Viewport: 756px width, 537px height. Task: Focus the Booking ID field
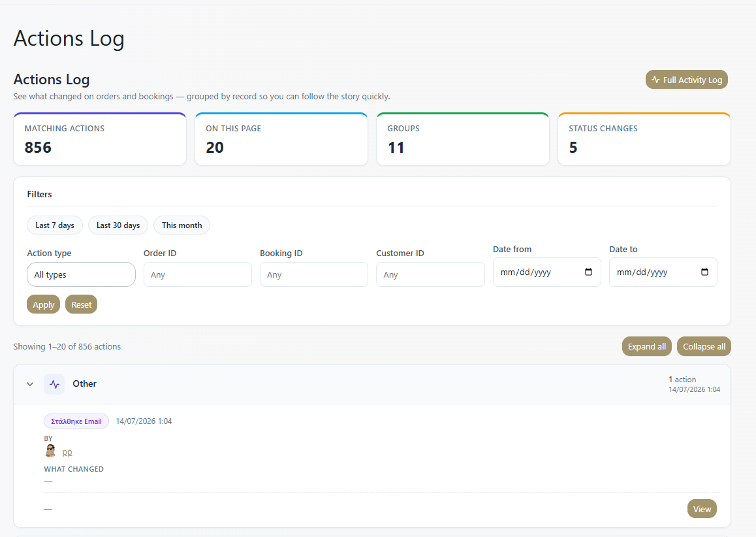click(x=314, y=274)
